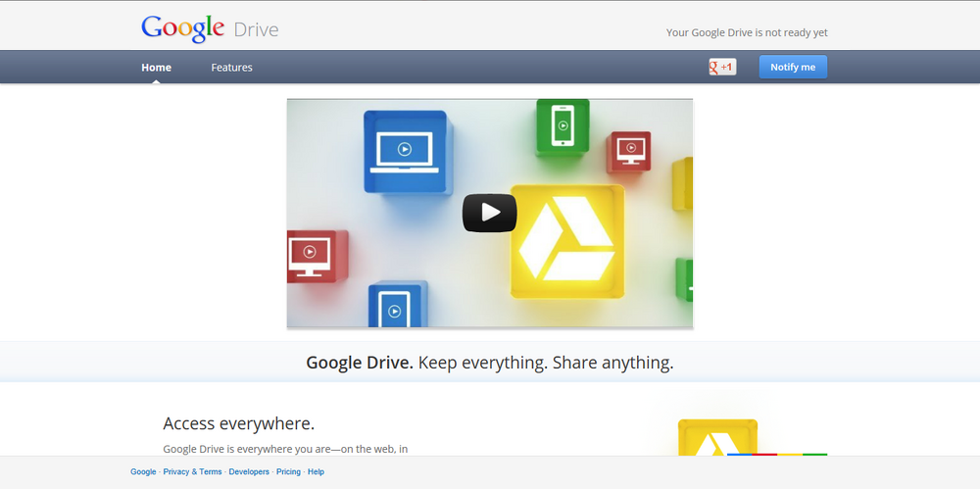Click the Google logo in header
This screenshot has height=489, width=980.
(182, 28)
